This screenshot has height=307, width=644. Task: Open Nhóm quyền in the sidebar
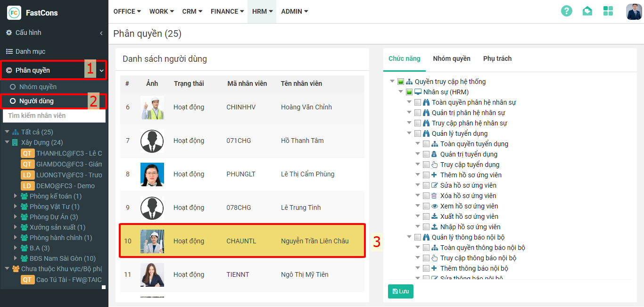[38, 87]
